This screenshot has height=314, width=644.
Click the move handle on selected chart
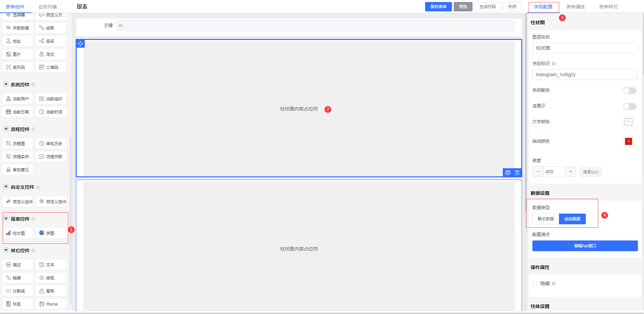[x=80, y=44]
